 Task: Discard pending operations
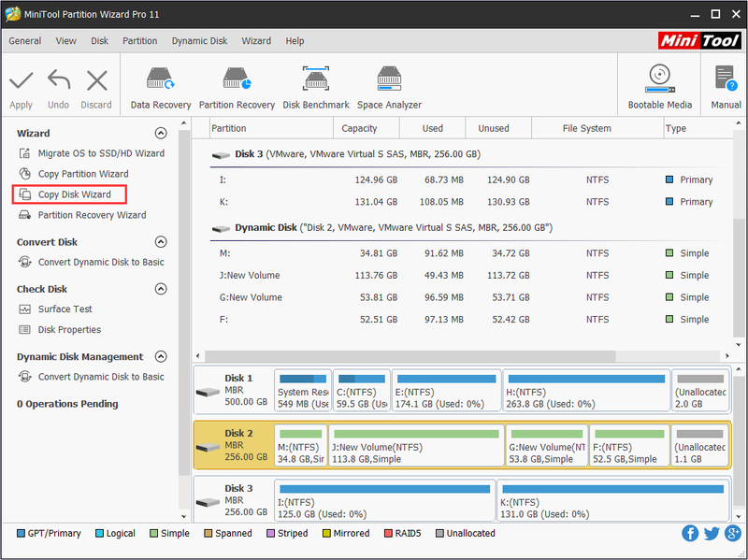pyautogui.click(x=96, y=89)
